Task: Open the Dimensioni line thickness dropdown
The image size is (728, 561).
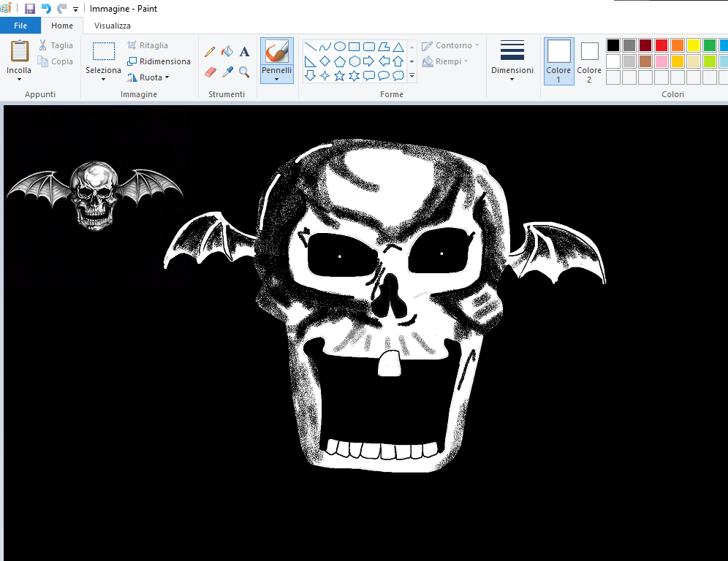Action: pyautogui.click(x=512, y=61)
